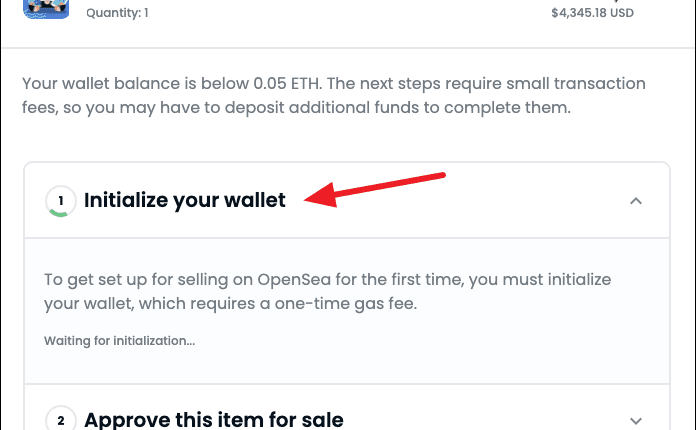The image size is (696, 430).
Task: Select the "Initialize your wallet" heading
Action: pos(185,201)
